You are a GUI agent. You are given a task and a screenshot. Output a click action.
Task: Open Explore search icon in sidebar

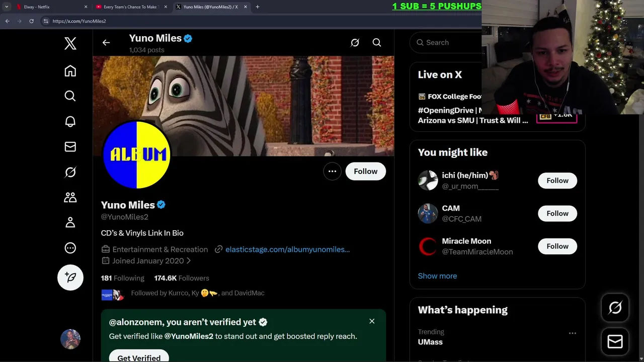[x=70, y=96]
